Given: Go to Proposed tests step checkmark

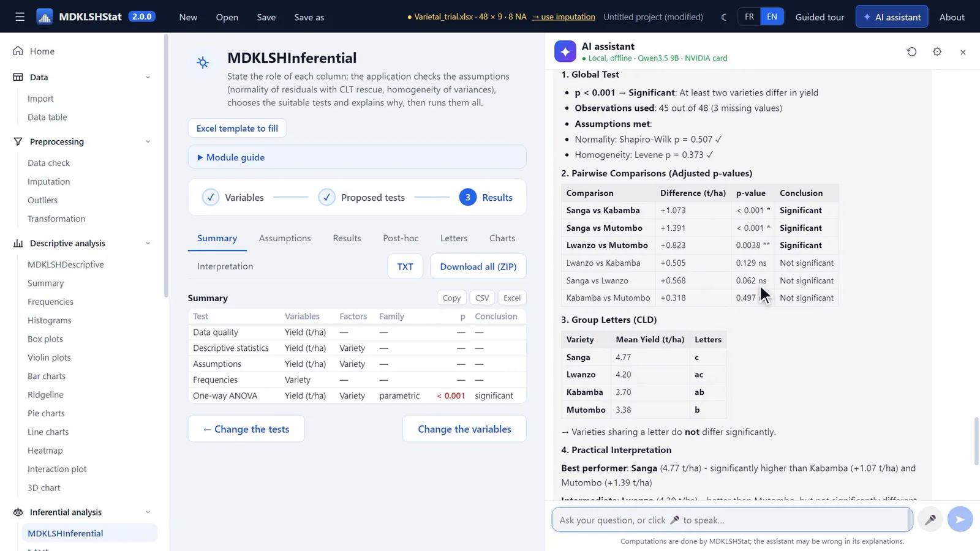Looking at the screenshot, I should pyautogui.click(x=327, y=197).
